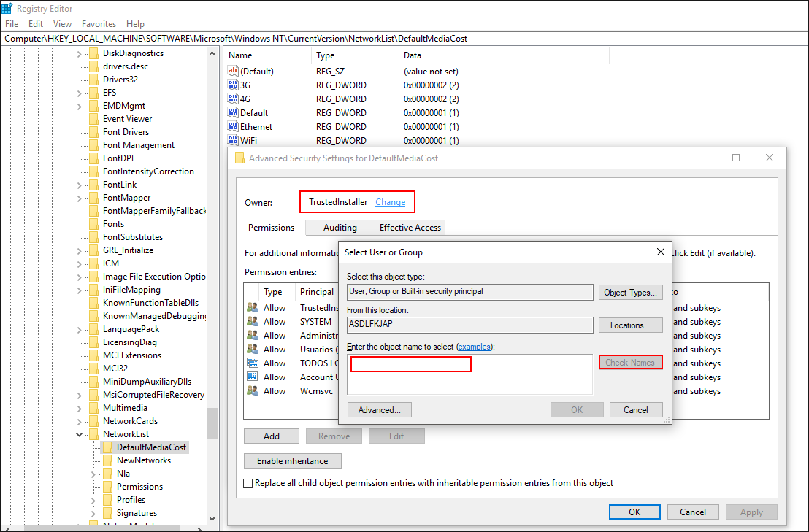Select the 4G DWORD value icon
The height and width of the screenshot is (532, 809).
[233, 99]
